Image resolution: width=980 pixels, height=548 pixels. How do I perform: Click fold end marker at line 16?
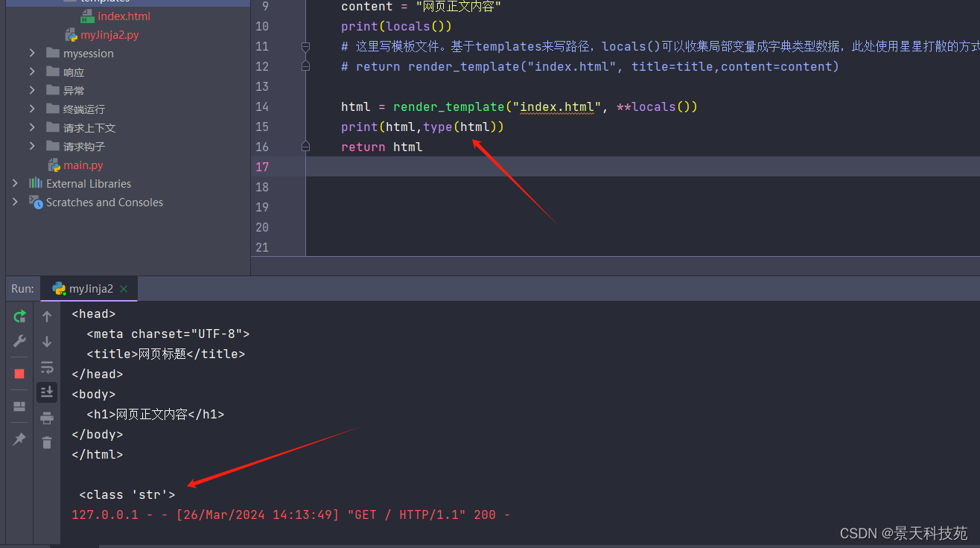305,147
